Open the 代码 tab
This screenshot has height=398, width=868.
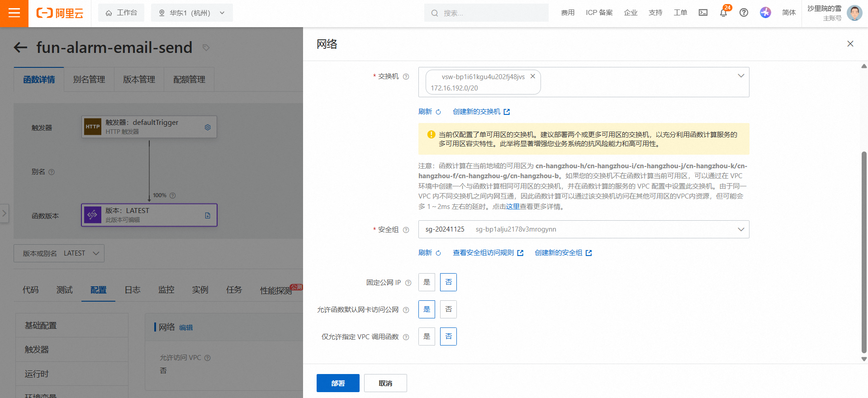[x=31, y=290]
